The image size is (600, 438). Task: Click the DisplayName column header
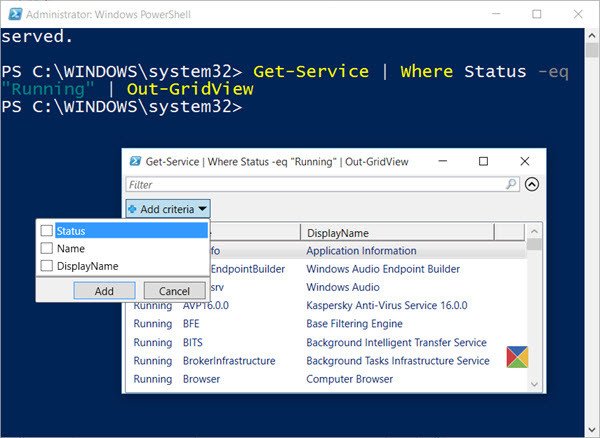[396, 232]
